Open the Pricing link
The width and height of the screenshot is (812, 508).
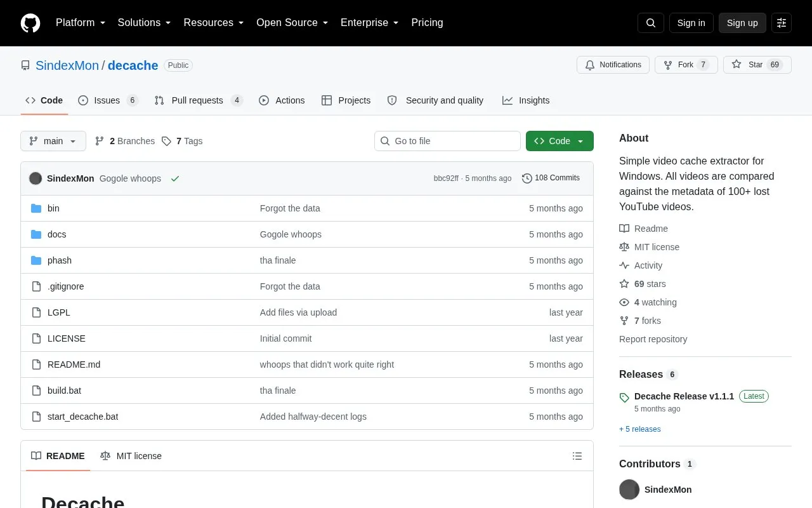pyautogui.click(x=427, y=23)
